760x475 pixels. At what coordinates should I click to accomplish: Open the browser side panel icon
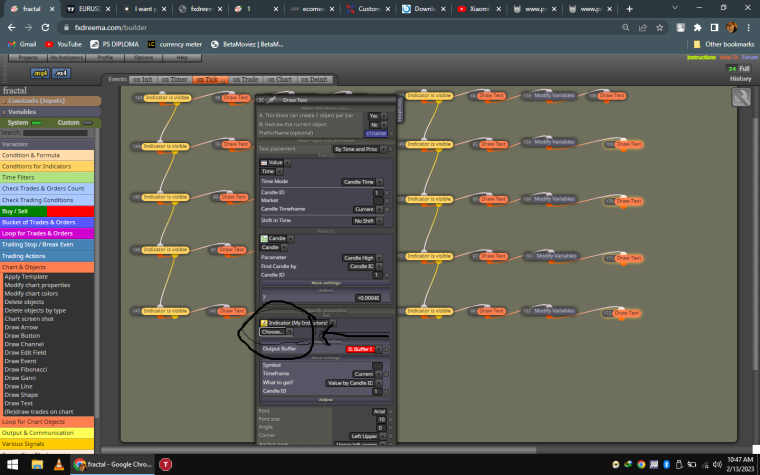pyautogui.click(x=714, y=28)
